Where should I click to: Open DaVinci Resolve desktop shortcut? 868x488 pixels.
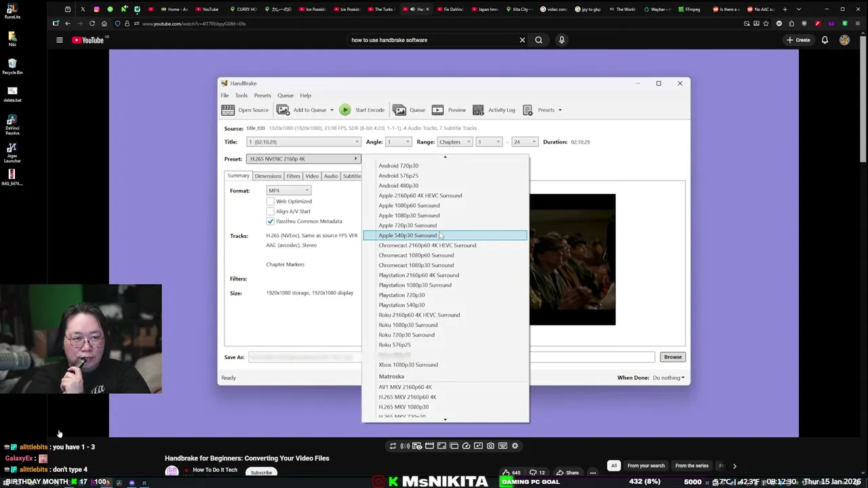[x=12, y=124]
